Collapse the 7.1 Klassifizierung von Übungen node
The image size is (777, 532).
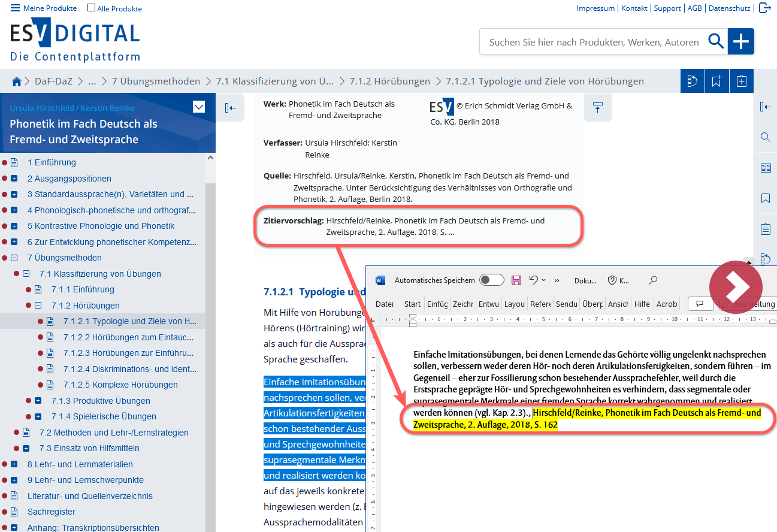[26, 274]
